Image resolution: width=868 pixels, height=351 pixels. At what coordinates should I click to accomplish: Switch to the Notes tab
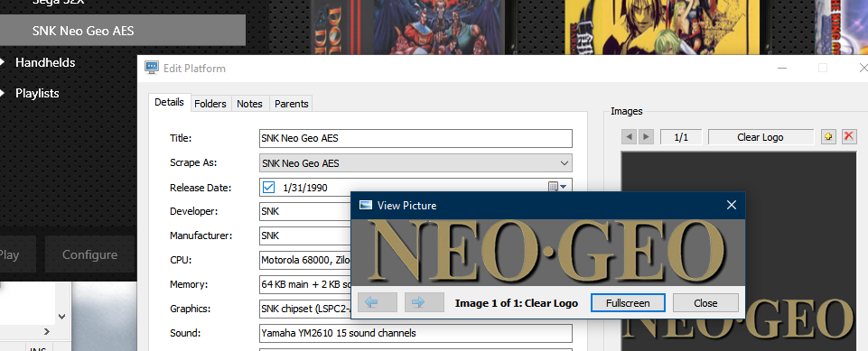(x=249, y=104)
